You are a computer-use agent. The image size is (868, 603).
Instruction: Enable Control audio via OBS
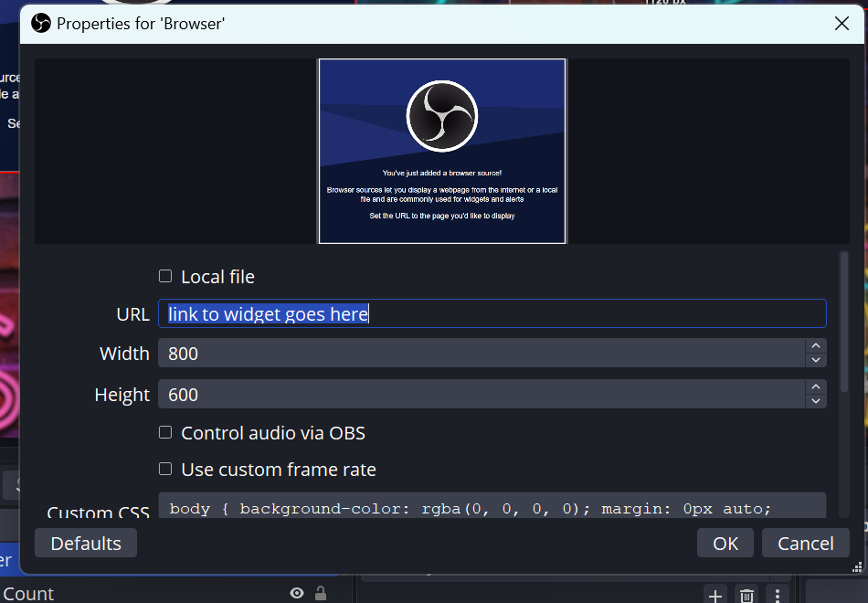pyautogui.click(x=165, y=433)
